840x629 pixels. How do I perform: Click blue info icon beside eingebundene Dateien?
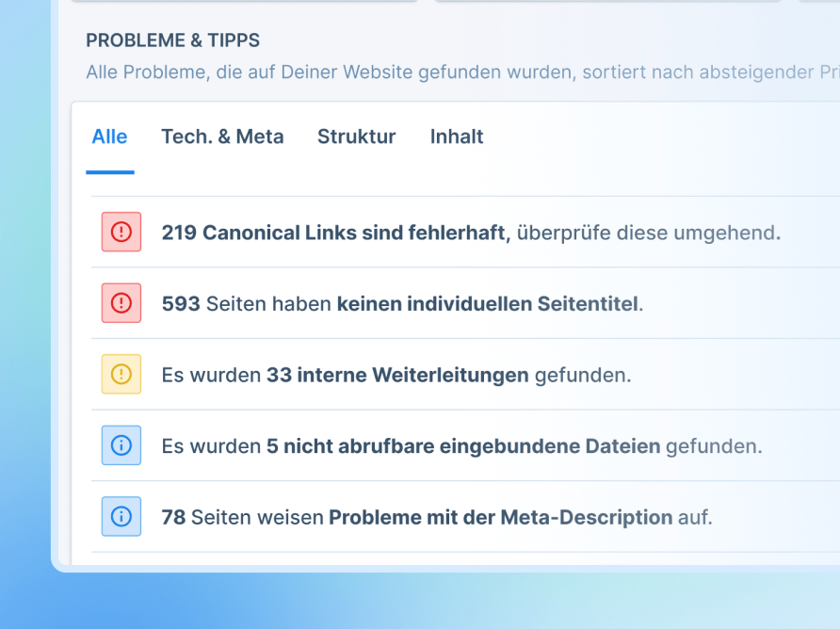click(x=121, y=445)
